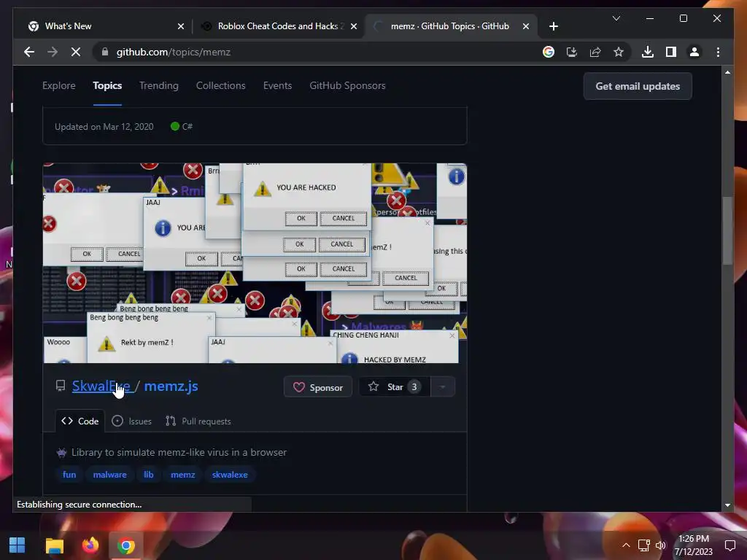Open Pull requests tab of memz.js

click(x=198, y=421)
